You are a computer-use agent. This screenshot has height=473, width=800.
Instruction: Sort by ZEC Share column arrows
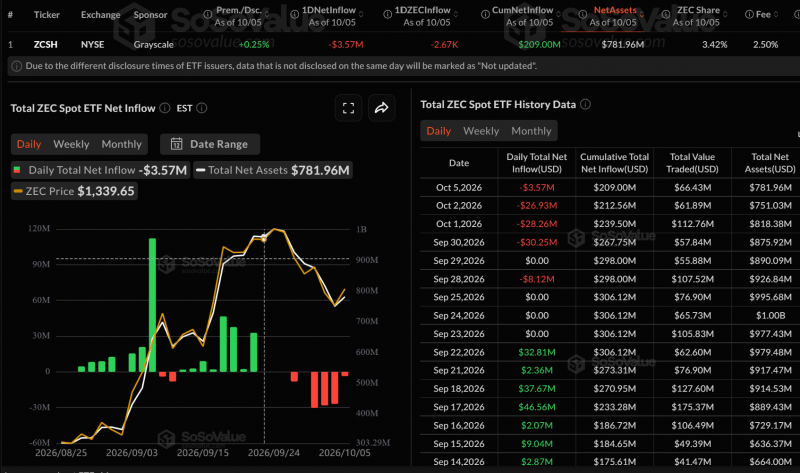pos(725,15)
